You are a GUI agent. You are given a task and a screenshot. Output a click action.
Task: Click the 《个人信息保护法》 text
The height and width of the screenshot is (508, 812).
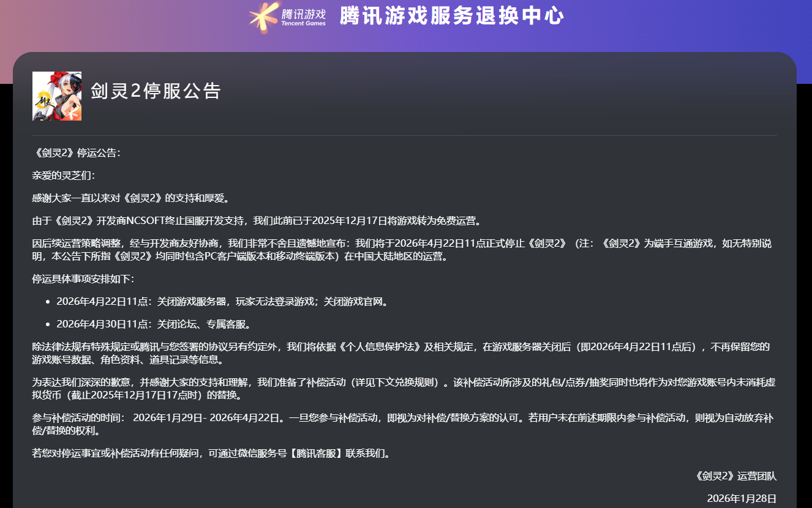pos(374,347)
